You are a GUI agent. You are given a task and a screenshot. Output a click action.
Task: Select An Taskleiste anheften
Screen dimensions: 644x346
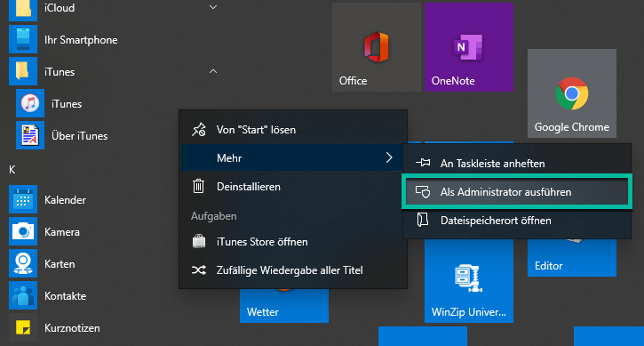coord(517,164)
